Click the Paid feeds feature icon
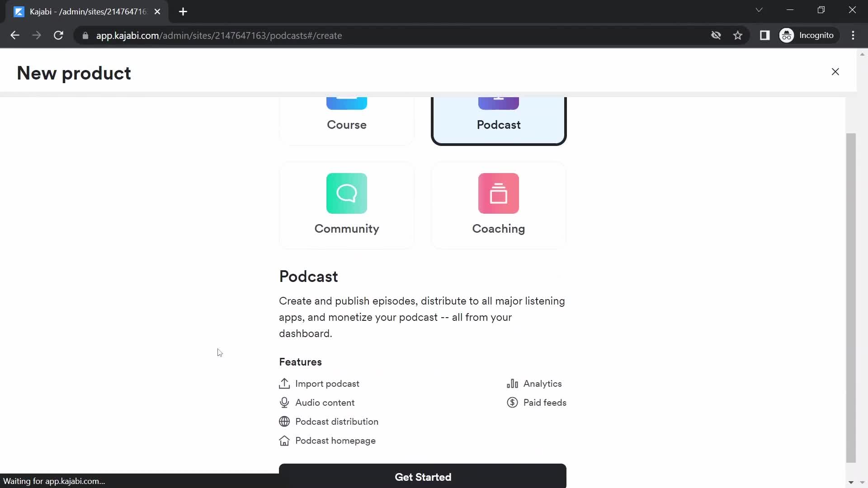 click(x=512, y=402)
